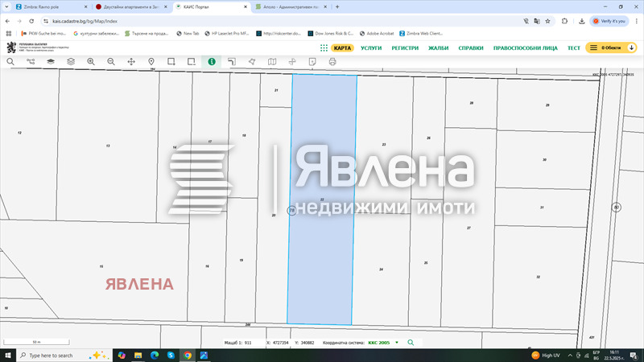Viewport: 644px width, 362px height.
Task: Click the search magnifier tool in map toolbar
Action: pyautogui.click(x=11, y=61)
